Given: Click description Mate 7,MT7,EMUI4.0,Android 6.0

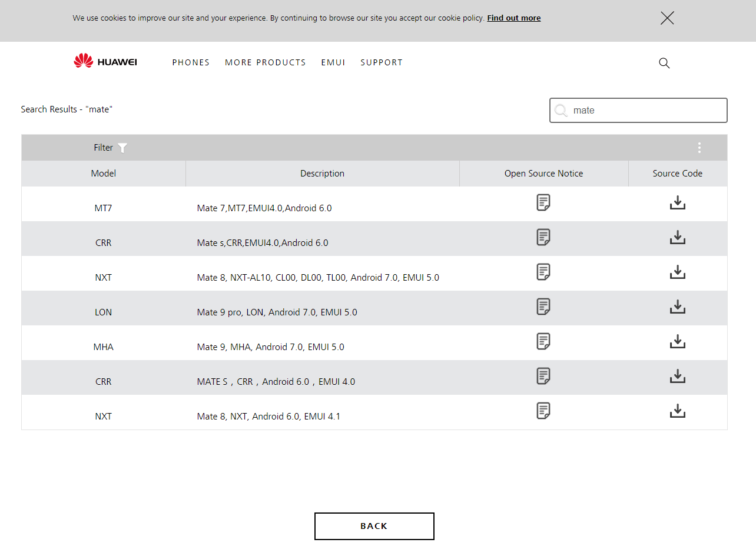Looking at the screenshot, I should click(x=264, y=208).
